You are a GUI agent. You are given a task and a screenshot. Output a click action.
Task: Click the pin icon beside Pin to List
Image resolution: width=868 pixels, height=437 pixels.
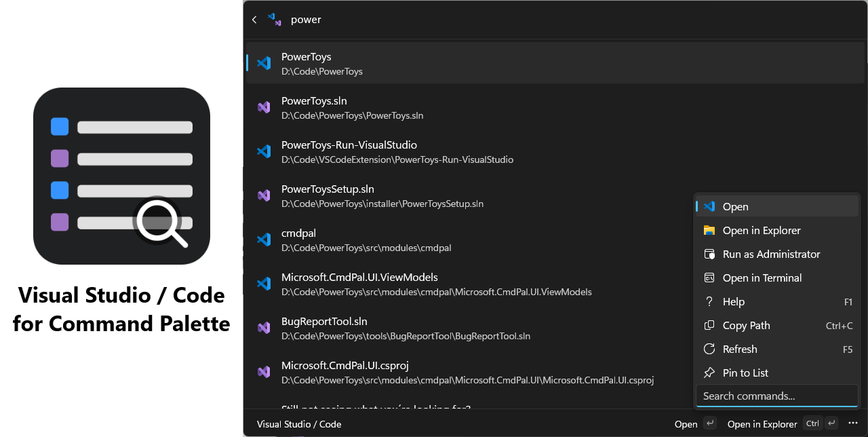click(709, 373)
